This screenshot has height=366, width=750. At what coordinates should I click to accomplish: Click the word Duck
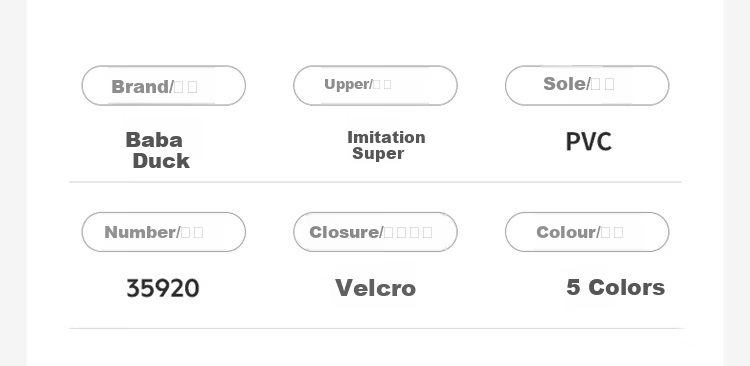click(x=161, y=161)
